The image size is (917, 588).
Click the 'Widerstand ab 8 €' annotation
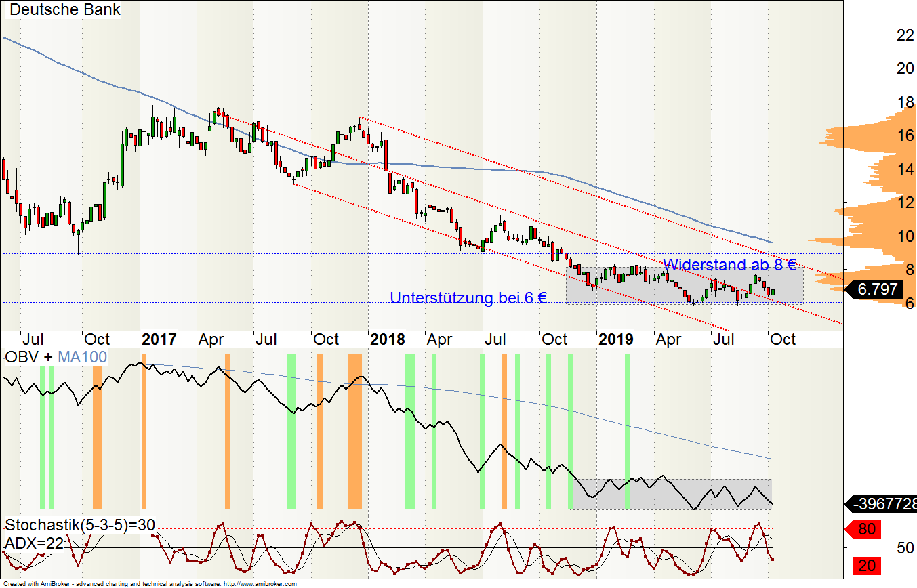[x=729, y=264]
